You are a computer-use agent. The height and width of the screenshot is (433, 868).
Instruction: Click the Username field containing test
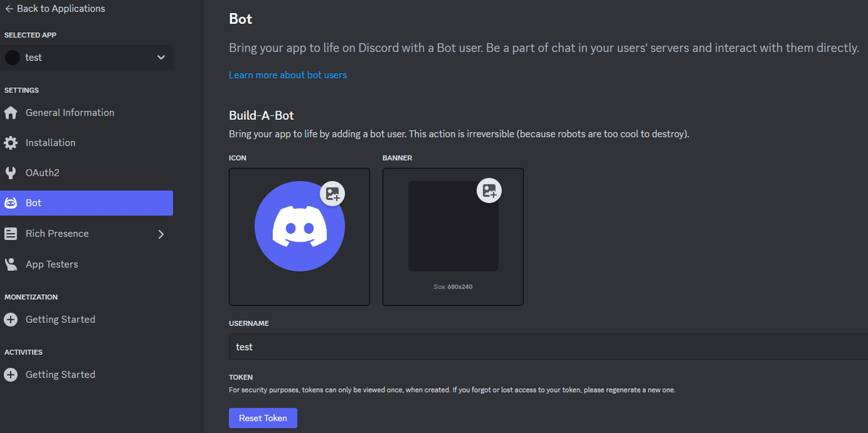pos(548,347)
